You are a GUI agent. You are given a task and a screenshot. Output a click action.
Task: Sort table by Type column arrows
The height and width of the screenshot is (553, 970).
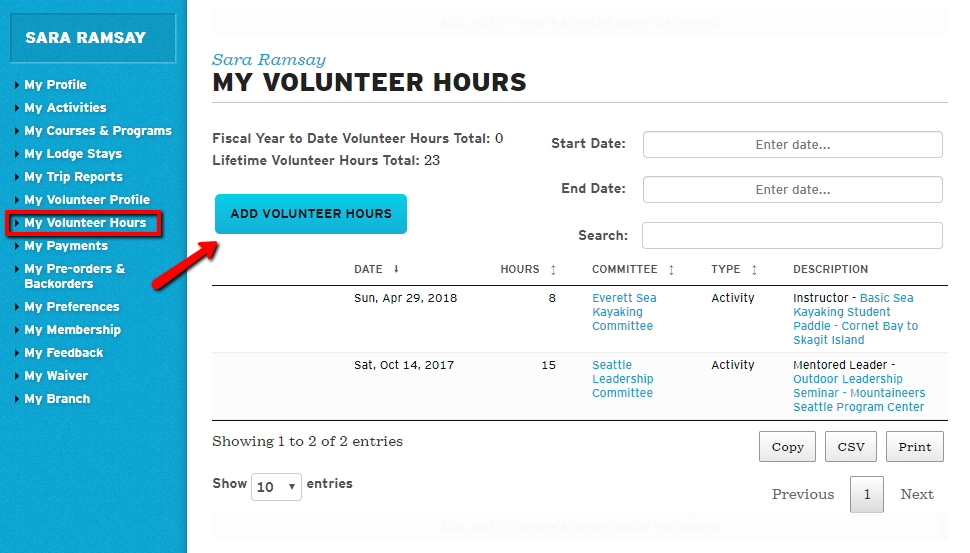[x=754, y=270]
